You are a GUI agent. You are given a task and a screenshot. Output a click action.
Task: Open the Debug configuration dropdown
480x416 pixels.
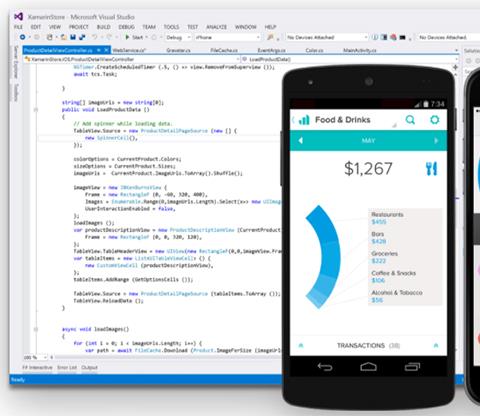tap(178, 37)
